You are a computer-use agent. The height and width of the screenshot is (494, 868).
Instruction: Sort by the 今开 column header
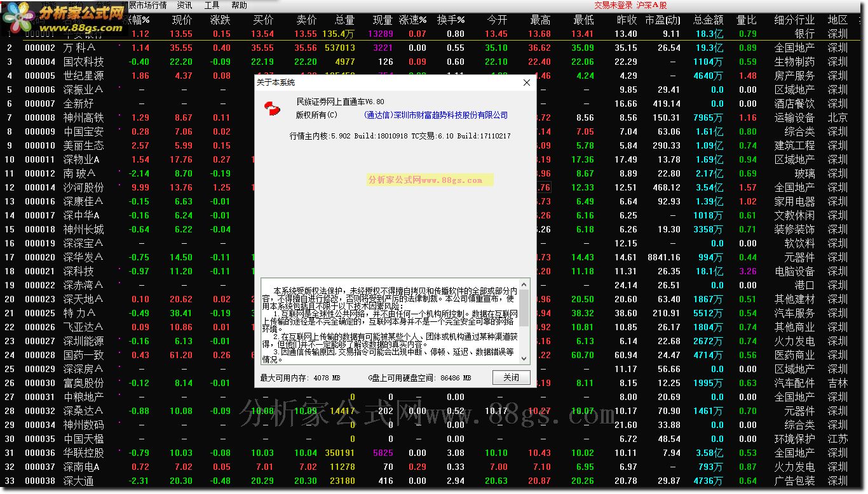click(x=497, y=20)
